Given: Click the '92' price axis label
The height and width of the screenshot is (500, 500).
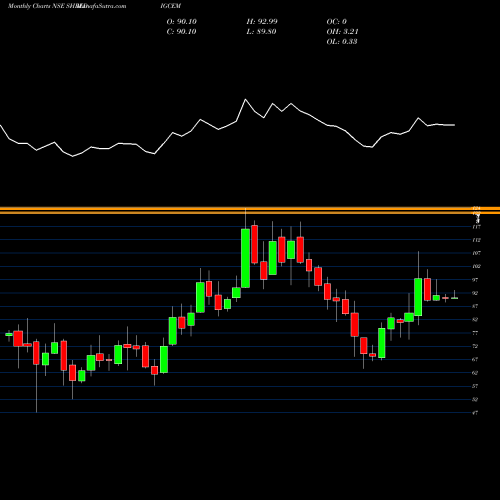Looking at the screenshot, I should point(475,293).
